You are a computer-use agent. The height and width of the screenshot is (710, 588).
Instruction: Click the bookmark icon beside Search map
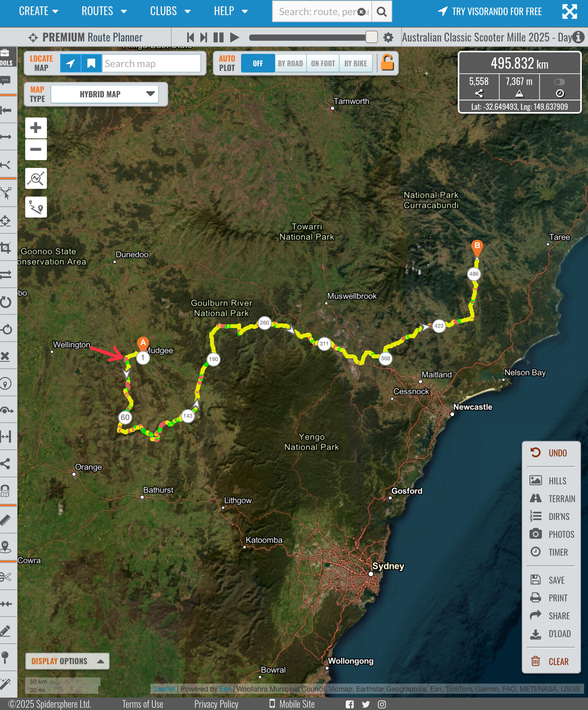[91, 64]
